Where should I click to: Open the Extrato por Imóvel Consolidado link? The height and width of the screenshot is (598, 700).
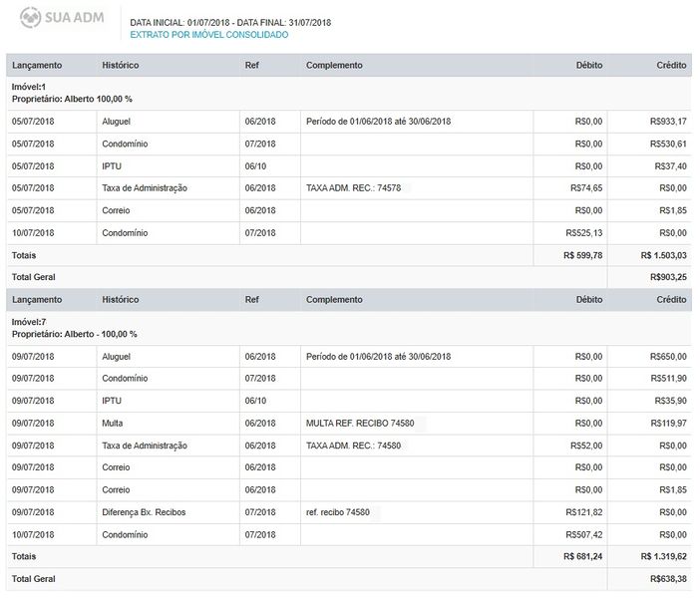coord(208,35)
